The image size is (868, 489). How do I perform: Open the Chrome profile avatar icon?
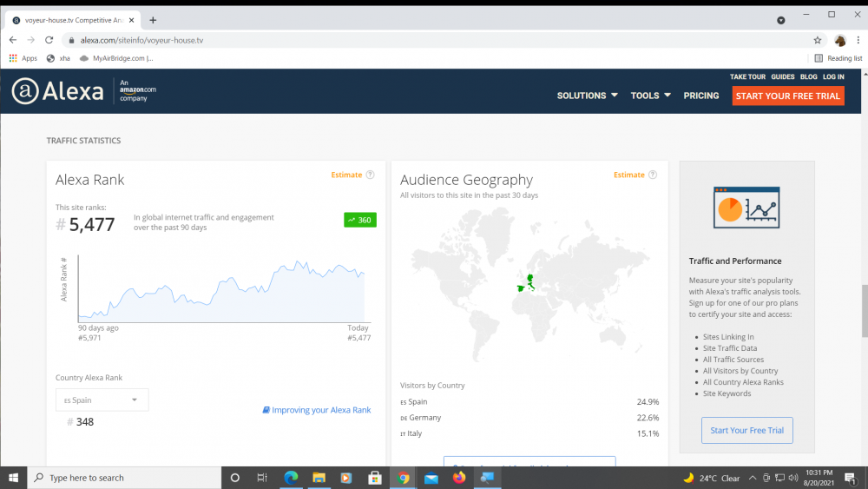pyautogui.click(x=839, y=40)
